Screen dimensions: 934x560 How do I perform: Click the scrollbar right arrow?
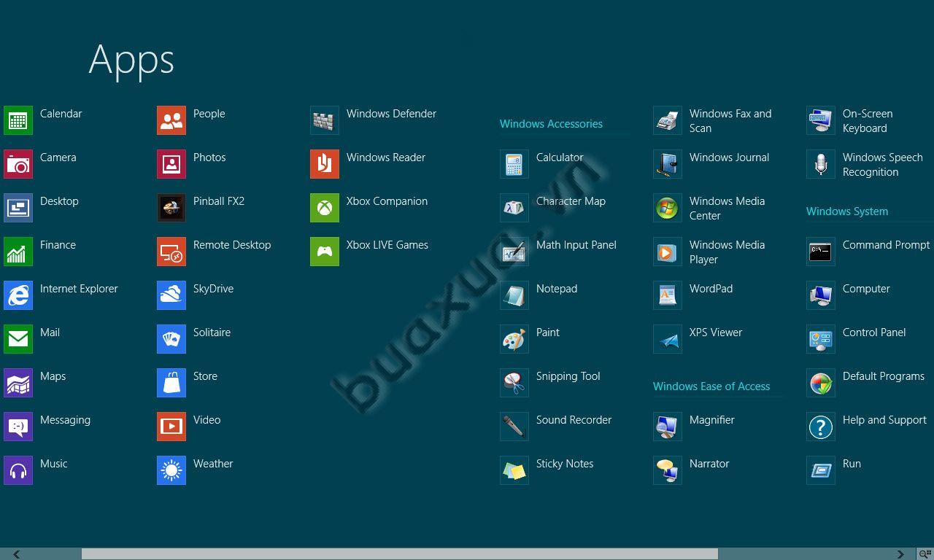click(x=900, y=554)
